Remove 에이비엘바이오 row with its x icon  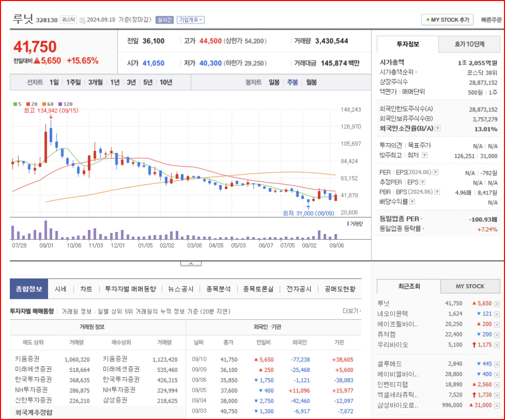coord(497,375)
